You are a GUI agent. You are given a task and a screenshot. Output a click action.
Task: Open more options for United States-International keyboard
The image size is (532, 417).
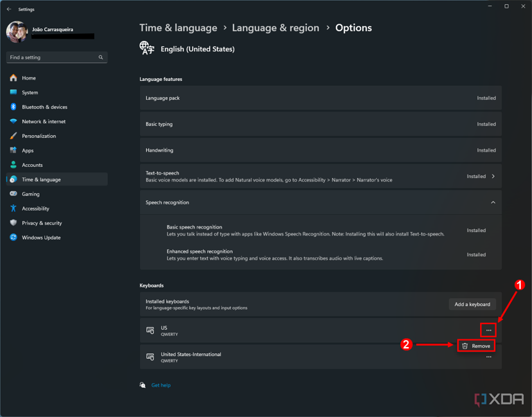(x=488, y=357)
